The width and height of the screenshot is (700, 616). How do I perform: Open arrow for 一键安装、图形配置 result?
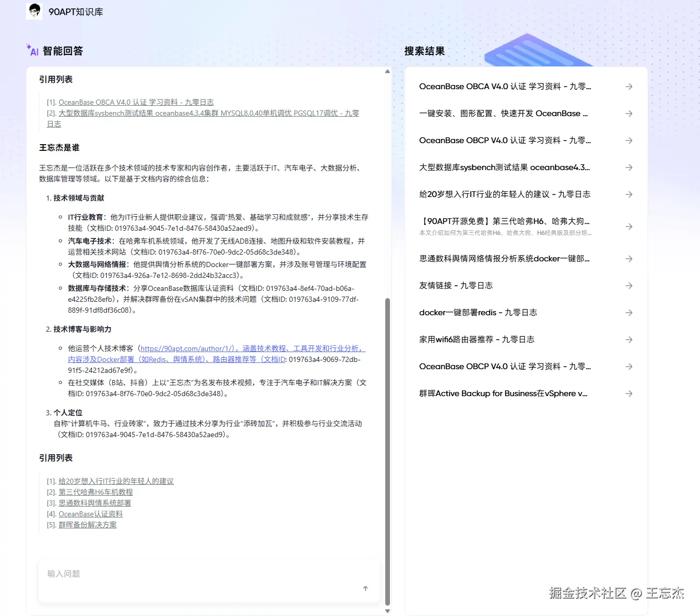click(628, 114)
